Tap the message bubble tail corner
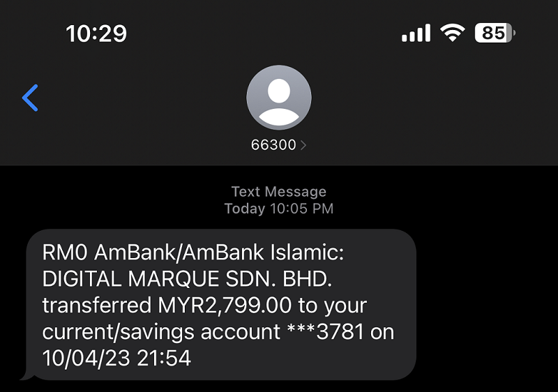Viewport: 558px width, 392px height. [x=26, y=377]
